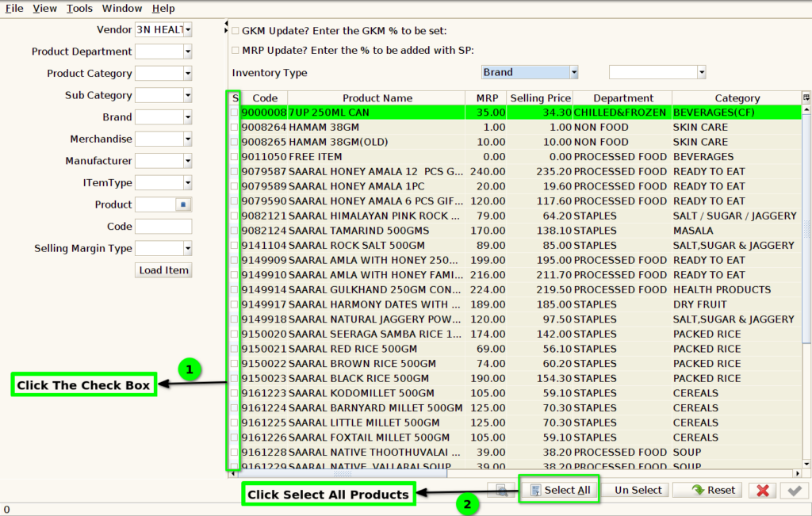Sort by the Department column header
This screenshot has width=812, height=516.
click(623, 97)
